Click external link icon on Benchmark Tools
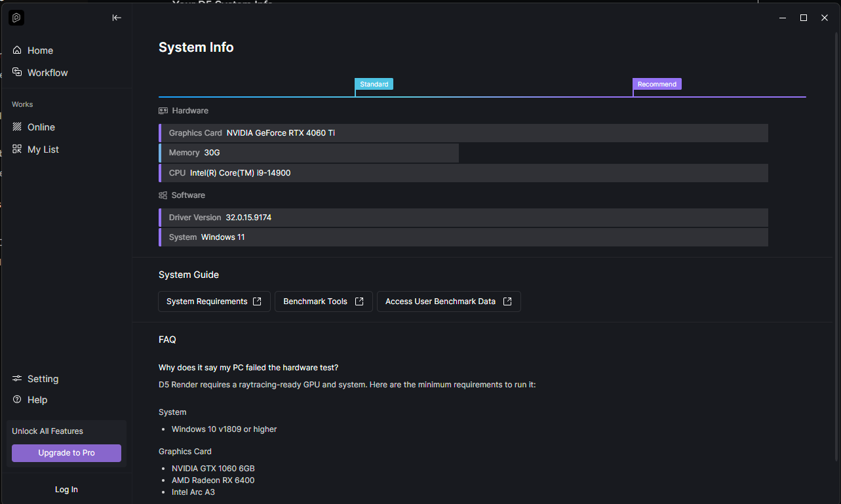Image resolution: width=841 pixels, height=504 pixels. tap(359, 301)
